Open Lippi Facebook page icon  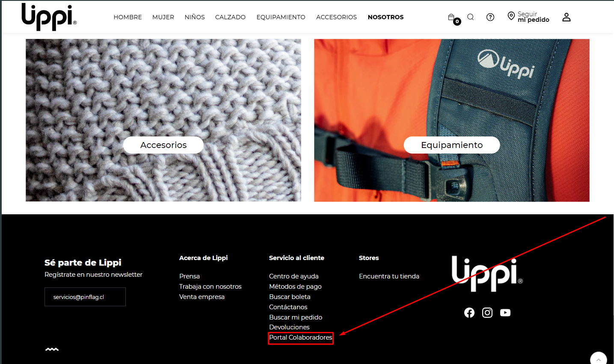(469, 313)
